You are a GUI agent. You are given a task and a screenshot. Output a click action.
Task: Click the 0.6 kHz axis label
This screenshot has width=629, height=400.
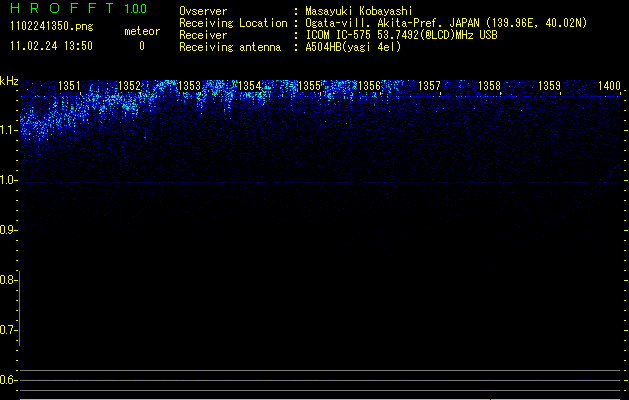[x=8, y=380]
